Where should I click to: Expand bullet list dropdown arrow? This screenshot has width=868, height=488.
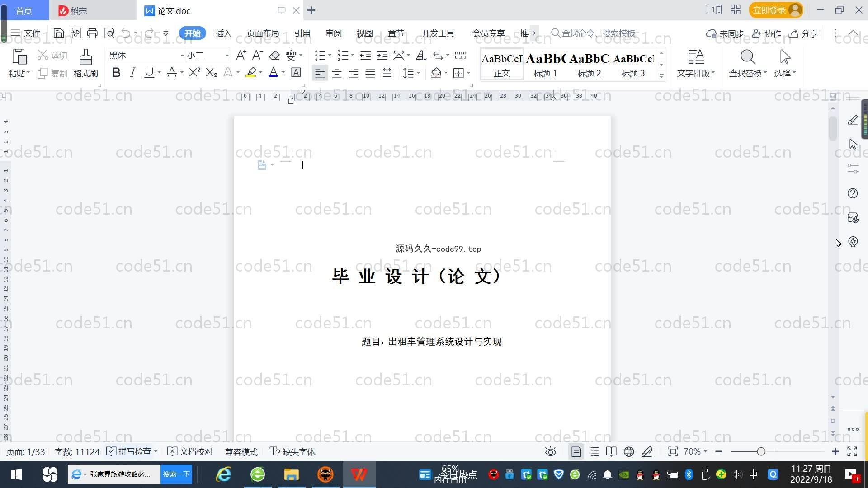tap(330, 56)
